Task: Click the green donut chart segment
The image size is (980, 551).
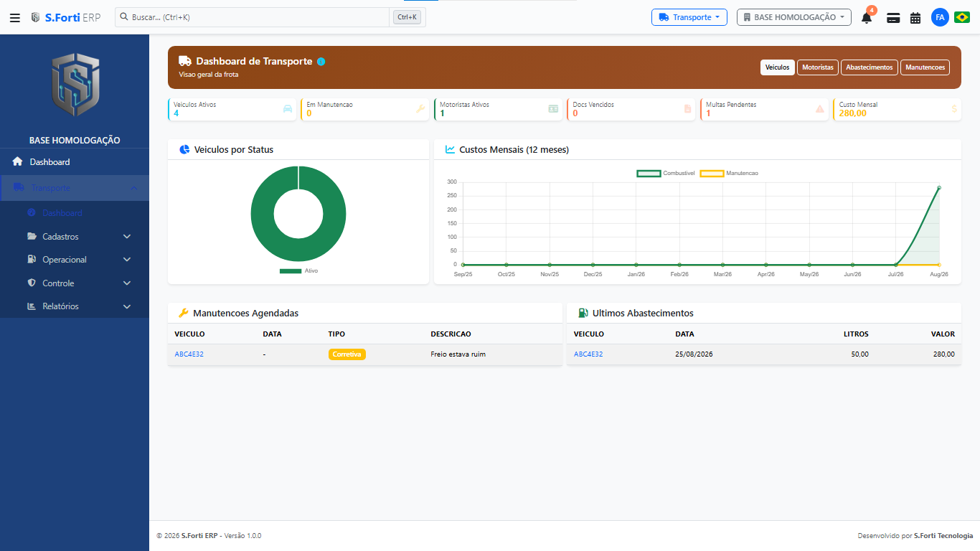Action: 263,213
